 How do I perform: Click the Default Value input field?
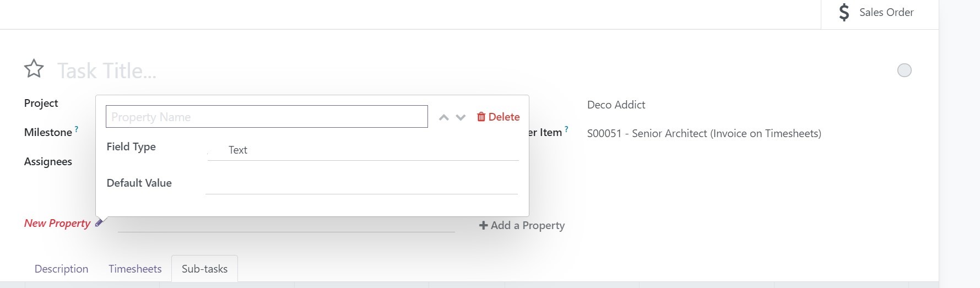pos(361,183)
